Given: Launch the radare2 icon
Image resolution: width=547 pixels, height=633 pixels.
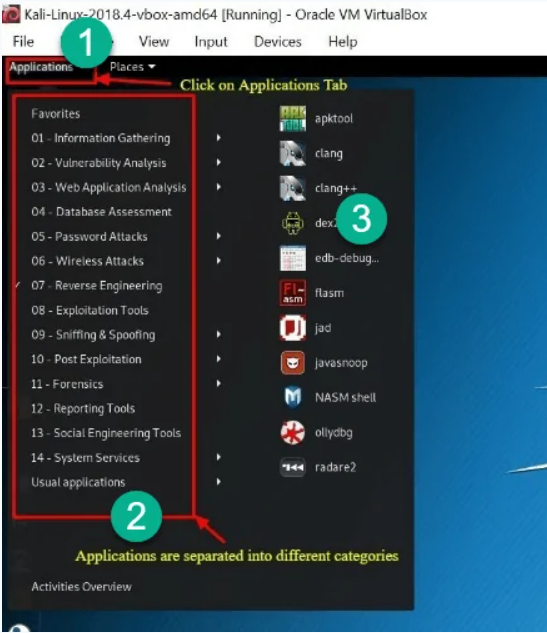Looking at the screenshot, I should (x=293, y=467).
